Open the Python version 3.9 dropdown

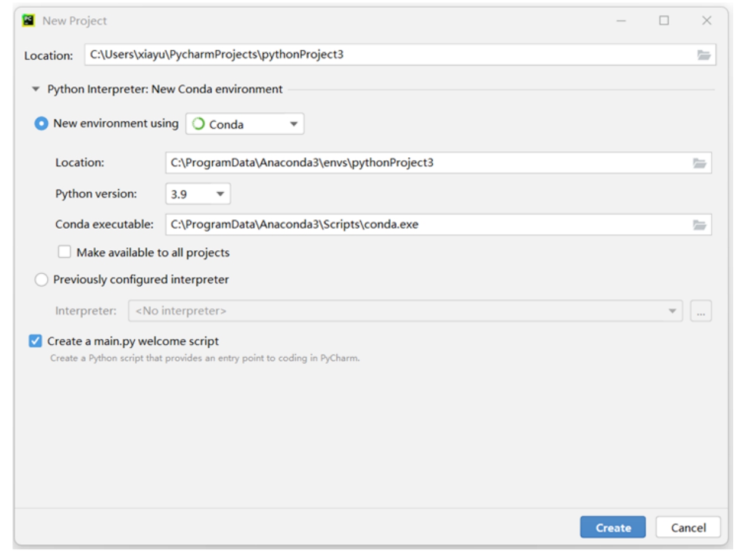tap(197, 193)
